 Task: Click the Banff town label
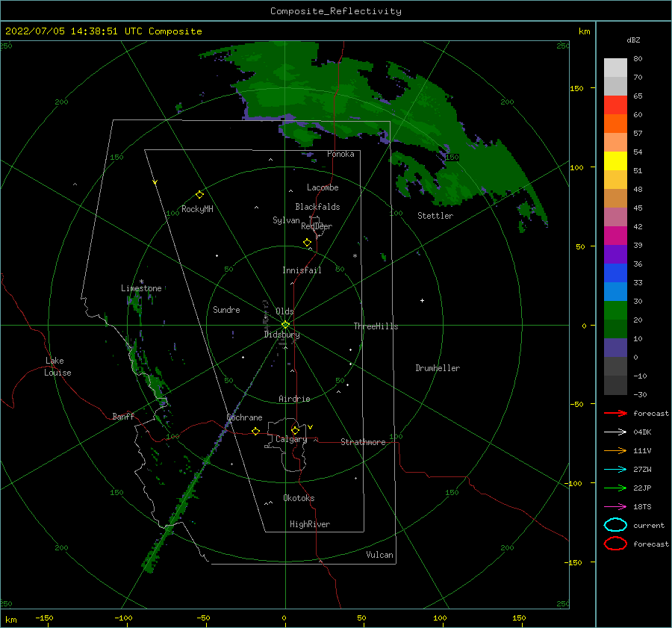123,416
